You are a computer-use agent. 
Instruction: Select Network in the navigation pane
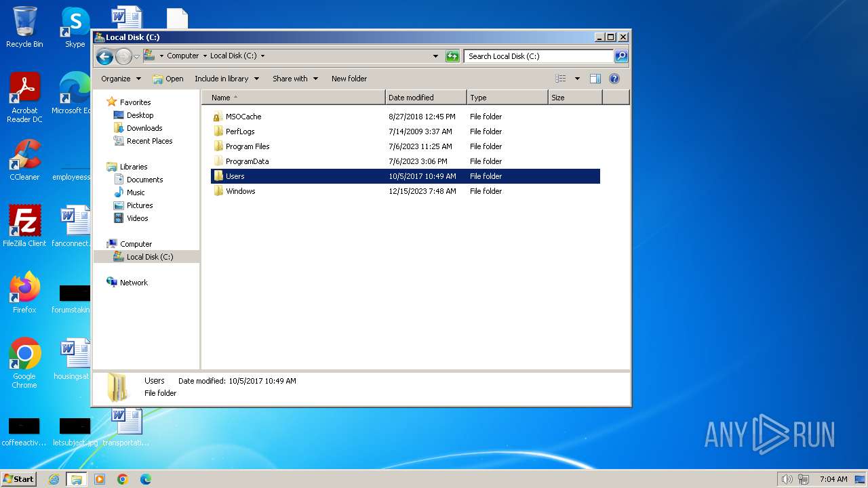pos(134,283)
